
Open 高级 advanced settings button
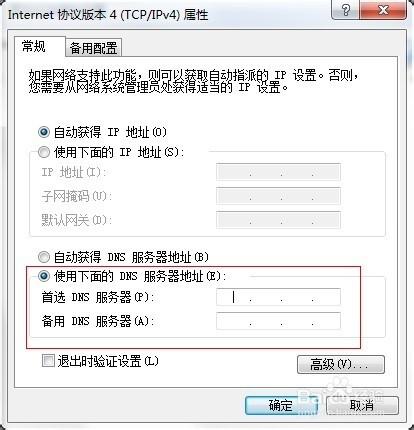point(341,364)
